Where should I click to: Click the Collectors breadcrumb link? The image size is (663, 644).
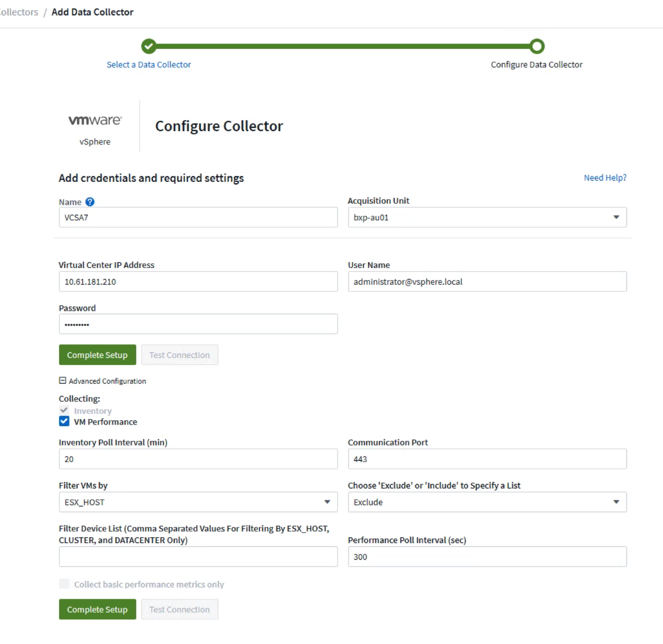pos(19,12)
